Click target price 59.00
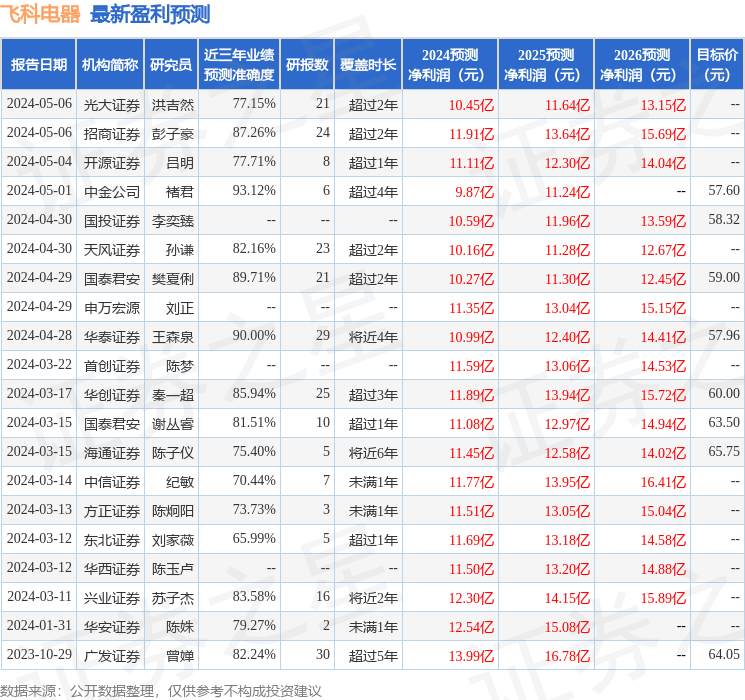The image size is (745, 700). [x=724, y=278]
